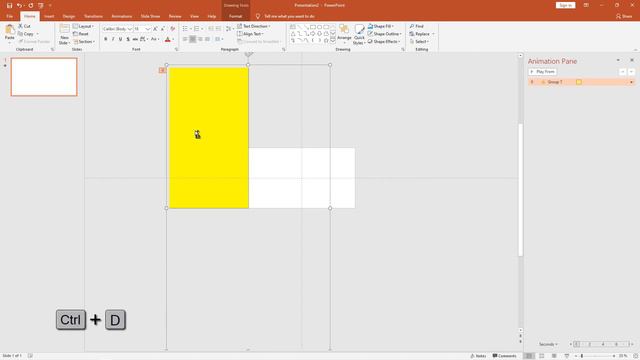Open Quick Styles gallery
640x360 pixels.
point(359,34)
